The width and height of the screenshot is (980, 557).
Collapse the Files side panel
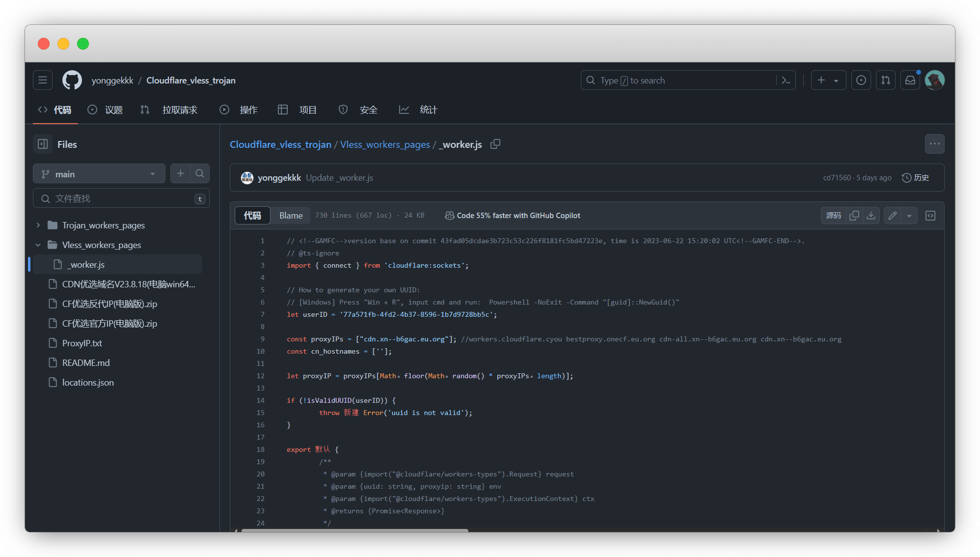coord(43,144)
